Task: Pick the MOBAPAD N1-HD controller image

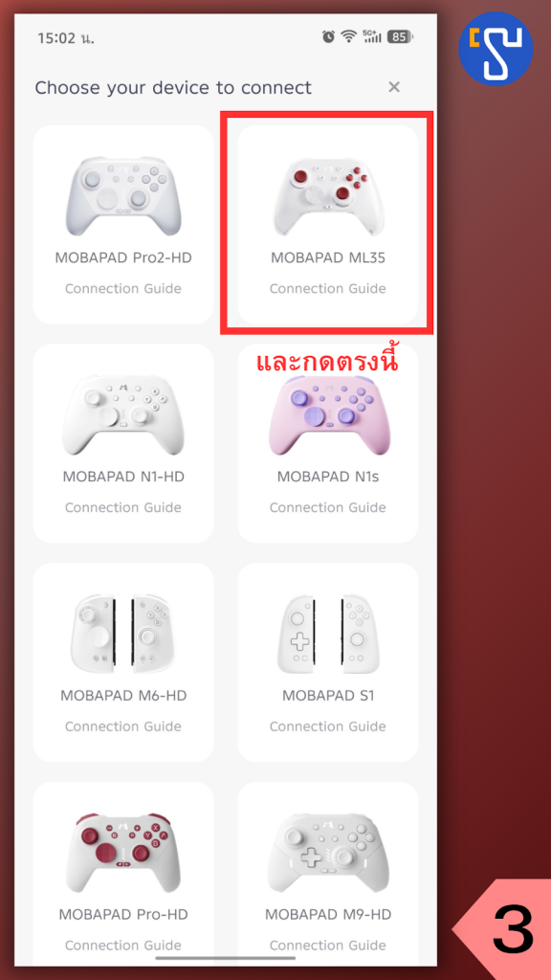Action: pos(123,415)
